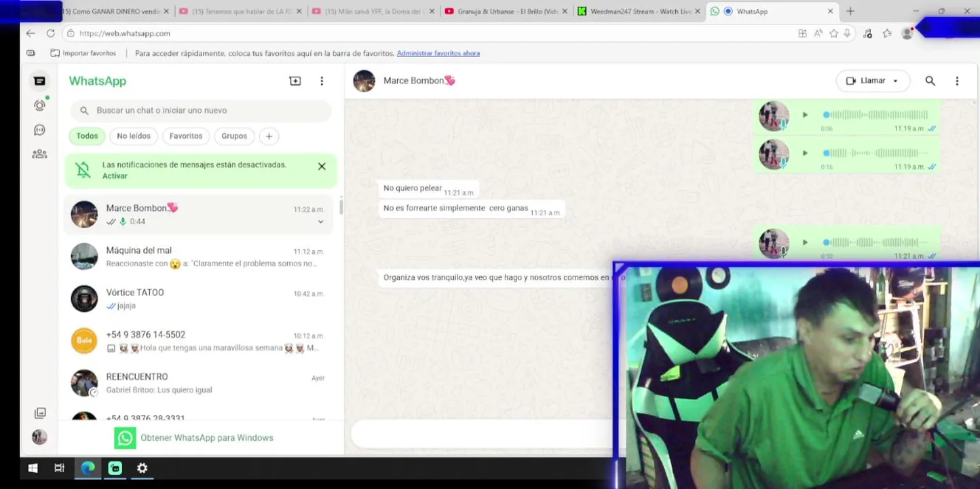Image resolution: width=980 pixels, height=489 pixels.
Task: Open +54 9 3876 14-5502 chat
Action: 198,341
